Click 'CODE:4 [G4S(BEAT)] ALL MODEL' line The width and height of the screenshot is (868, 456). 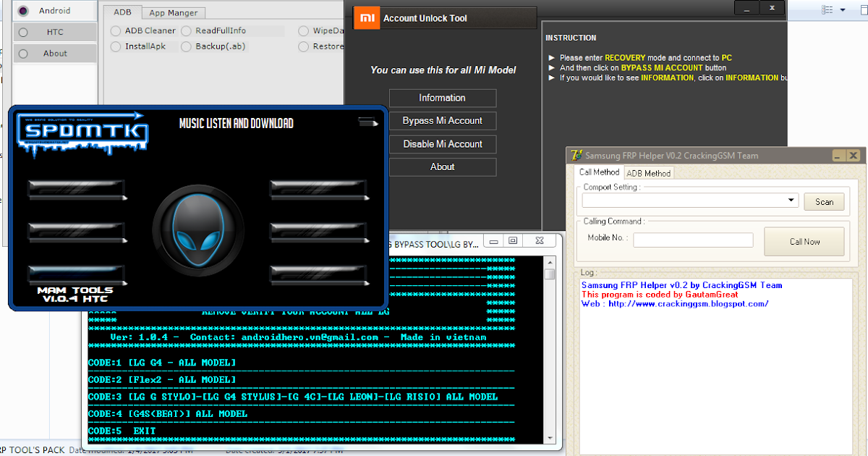(168, 414)
